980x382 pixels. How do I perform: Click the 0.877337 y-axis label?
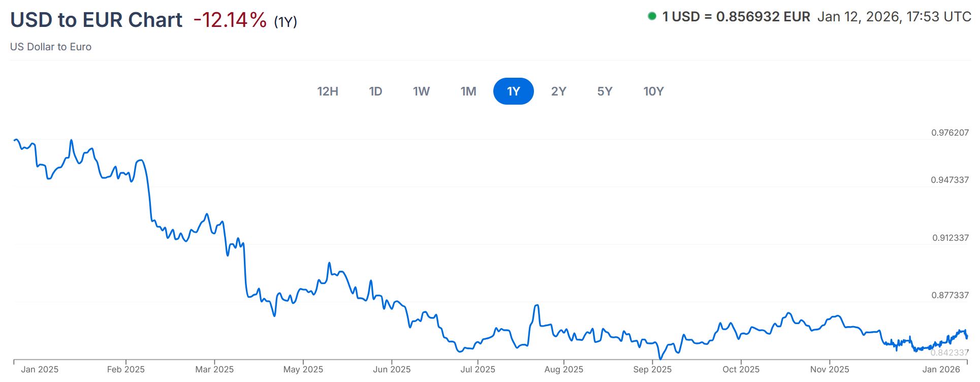(950, 295)
